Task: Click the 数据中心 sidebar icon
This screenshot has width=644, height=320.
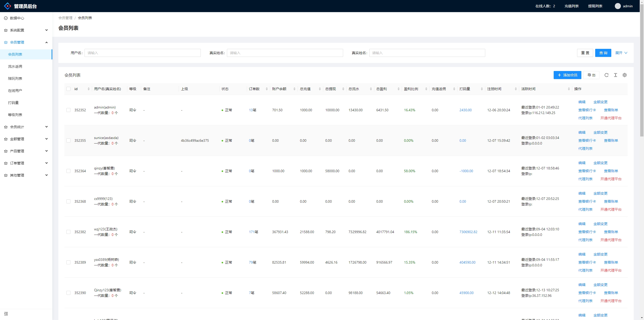Action: 6,18
